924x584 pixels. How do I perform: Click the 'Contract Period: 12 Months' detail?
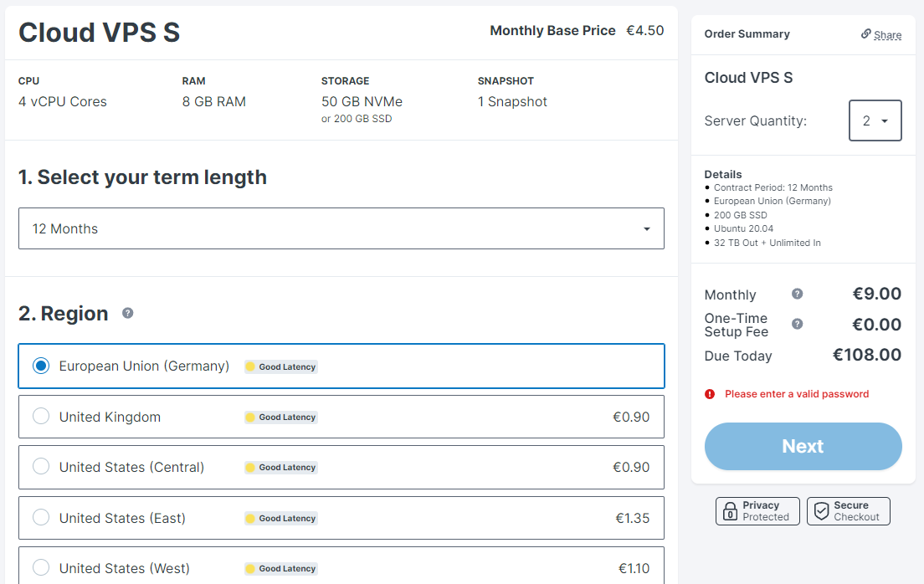coord(773,187)
